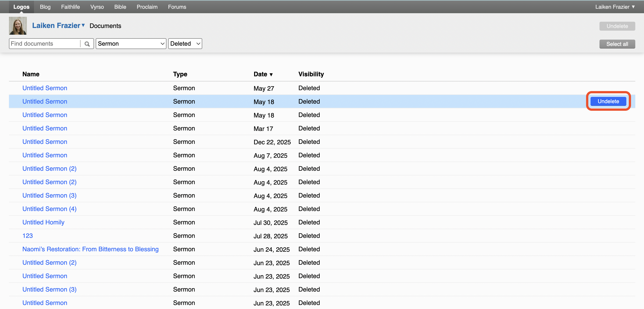Open Untitled Sermon dated Aug 7, 2025
The height and width of the screenshot is (309, 644).
[x=45, y=155]
